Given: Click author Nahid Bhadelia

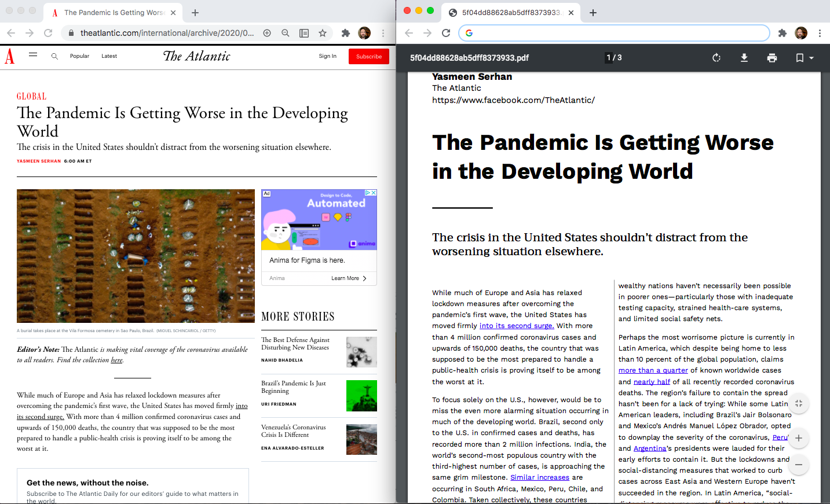Looking at the screenshot, I should pyautogui.click(x=282, y=360).
